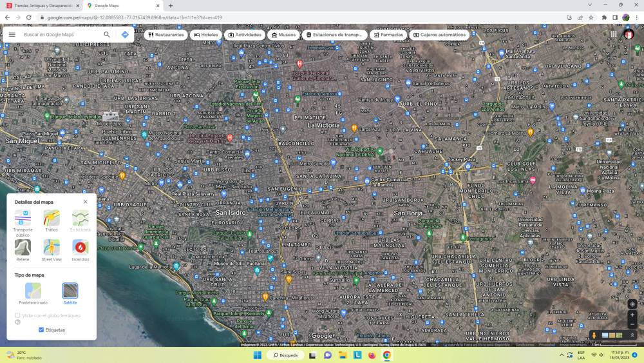
Task: Open directions with the blue arrow icon
Action: 125,35
